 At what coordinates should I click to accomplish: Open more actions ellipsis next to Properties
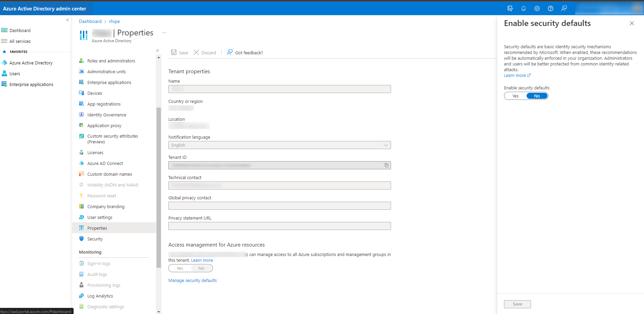pos(164,32)
